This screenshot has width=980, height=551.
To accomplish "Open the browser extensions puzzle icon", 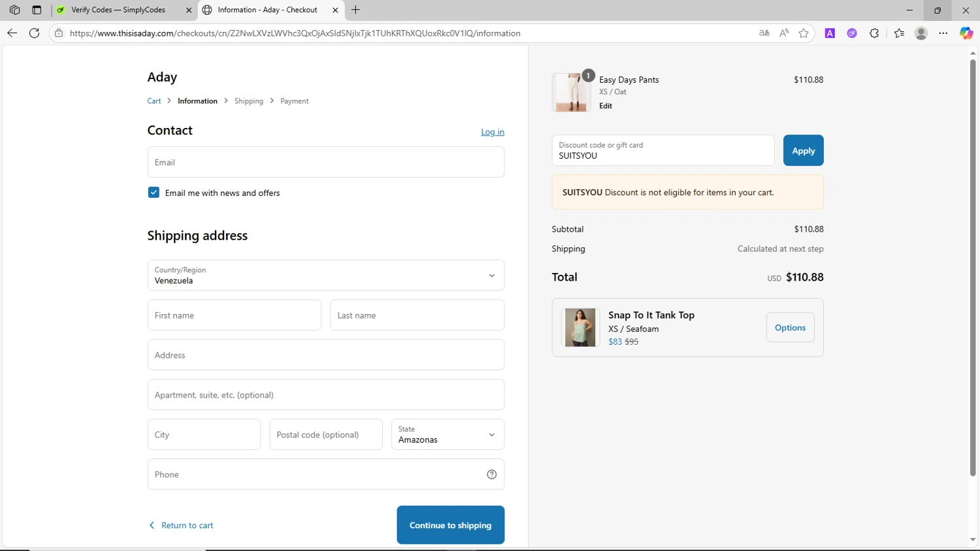I will [x=874, y=33].
